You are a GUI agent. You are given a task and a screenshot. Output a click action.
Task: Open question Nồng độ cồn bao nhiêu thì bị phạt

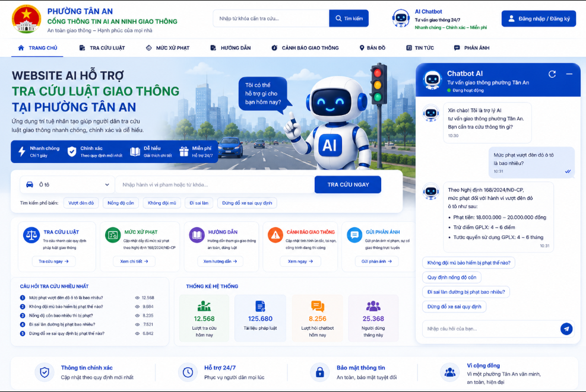[x=61, y=315]
